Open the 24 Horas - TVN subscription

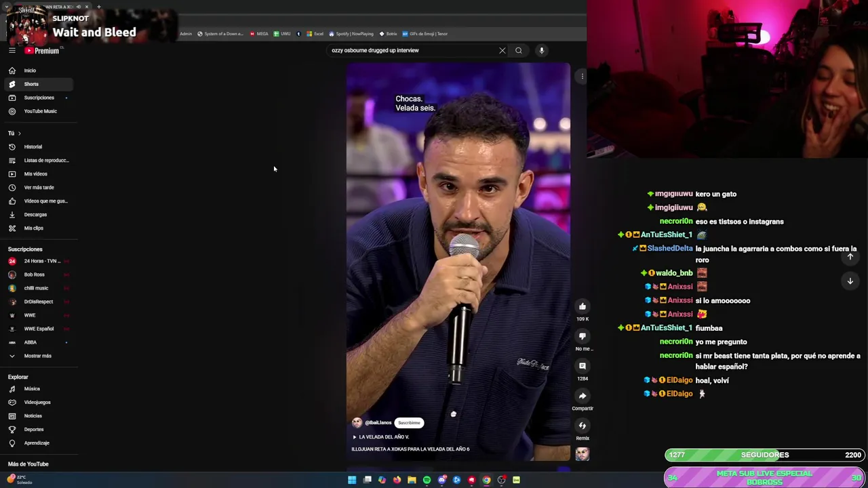click(39, 261)
